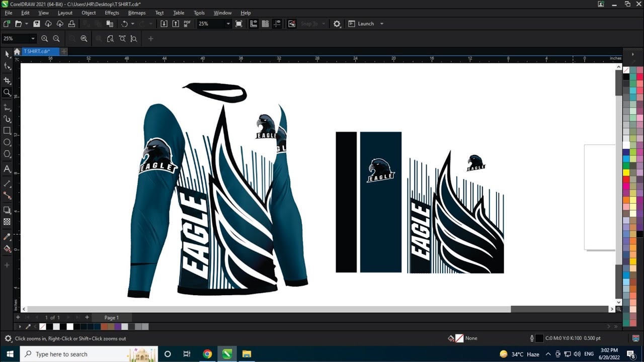This screenshot has height=362, width=644.
Task: Select the Page 1 tab
Action: 112,317
